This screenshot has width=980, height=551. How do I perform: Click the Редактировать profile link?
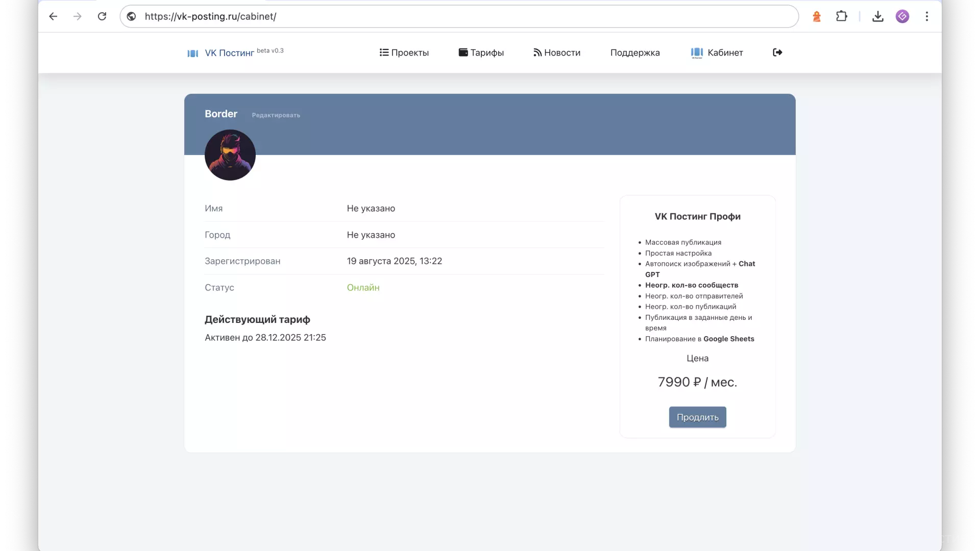276,115
